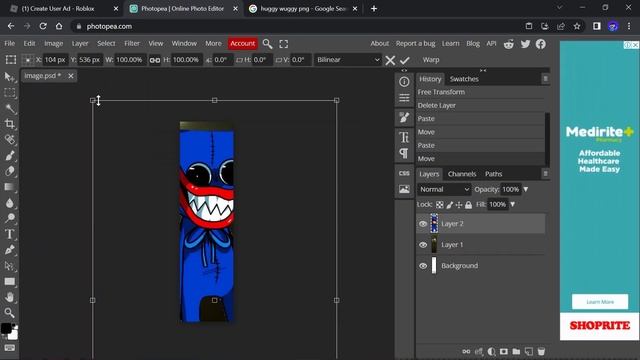Open the Info panel icon
Viewport: 640px width, 360px height.
[x=404, y=82]
